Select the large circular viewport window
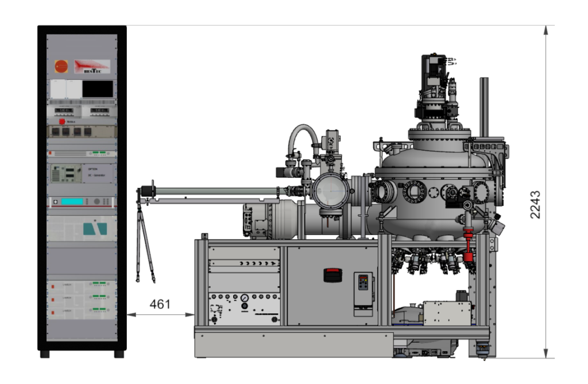This screenshot has width=588, height=384. 331,191
